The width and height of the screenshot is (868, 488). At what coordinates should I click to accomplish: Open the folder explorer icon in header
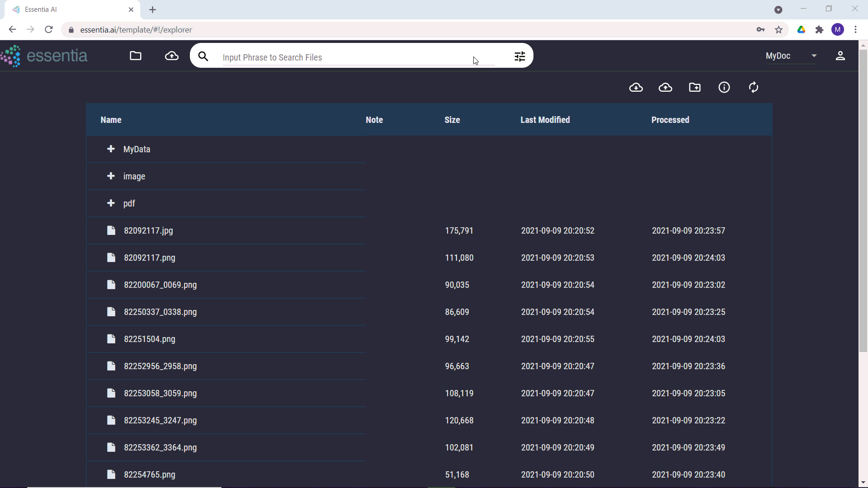[136, 56]
